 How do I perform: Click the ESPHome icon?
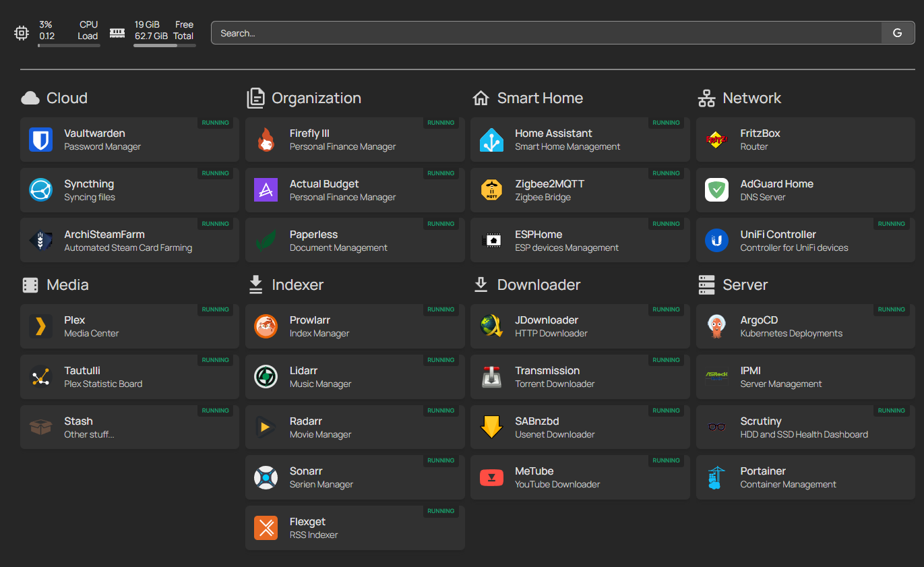(491, 241)
